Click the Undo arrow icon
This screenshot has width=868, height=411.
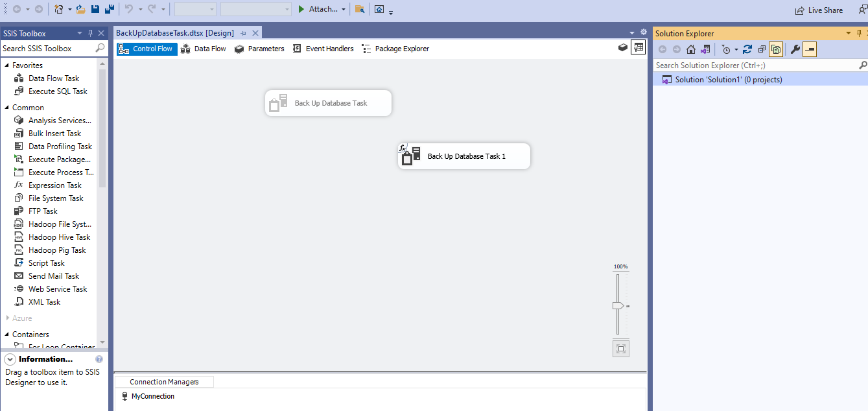point(128,9)
